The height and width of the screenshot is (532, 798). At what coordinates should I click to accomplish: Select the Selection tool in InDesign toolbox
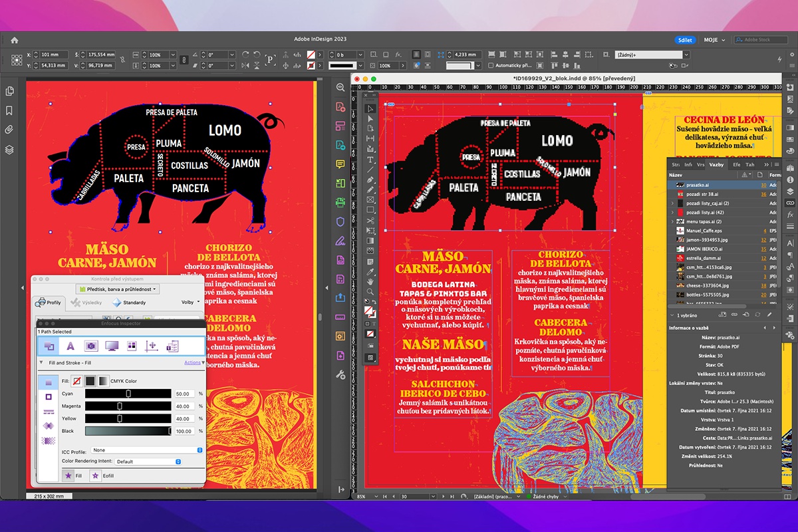371,108
